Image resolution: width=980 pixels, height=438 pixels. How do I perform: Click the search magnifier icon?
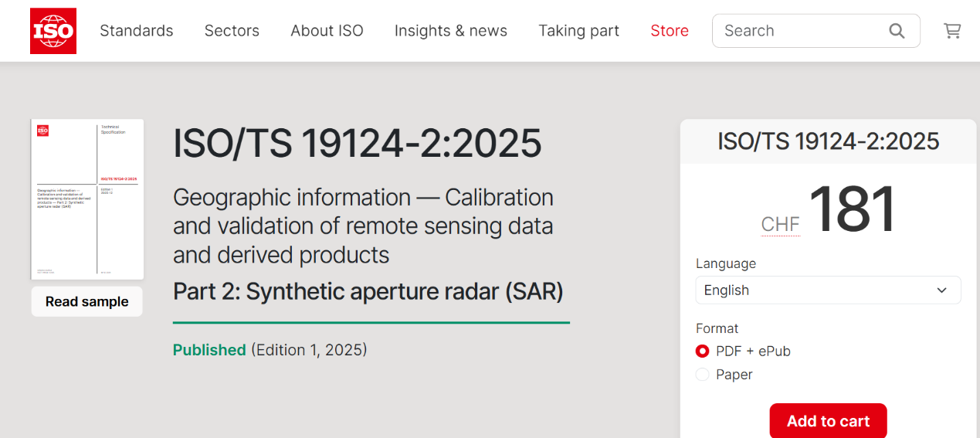897,31
